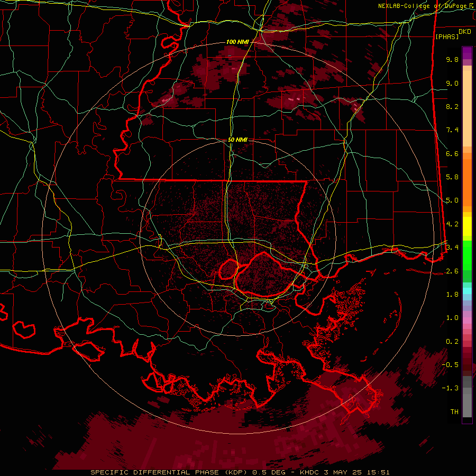Click the 5.0 value on the color scale

click(452, 200)
